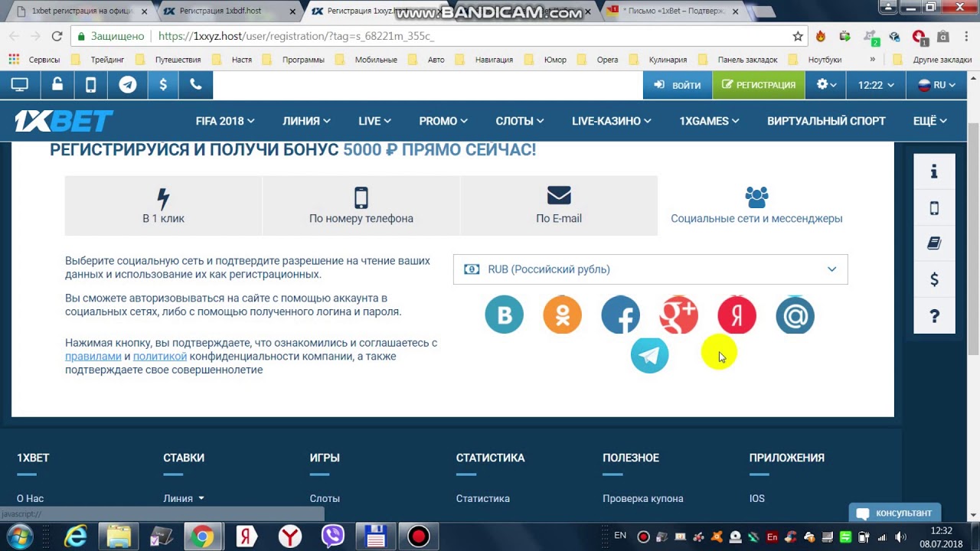The height and width of the screenshot is (551, 980).
Task: Click green РЕГИСТРАЦИЯ button
Action: point(759,85)
